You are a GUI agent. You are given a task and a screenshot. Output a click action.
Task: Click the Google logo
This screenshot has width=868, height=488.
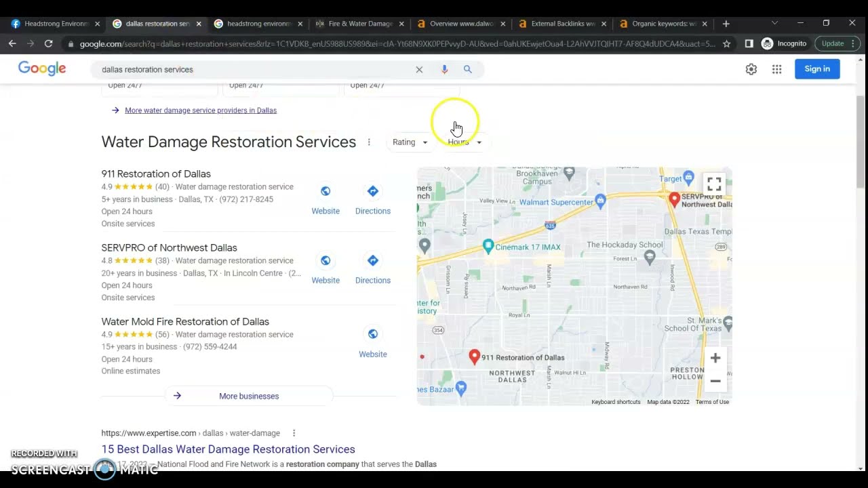click(x=42, y=68)
